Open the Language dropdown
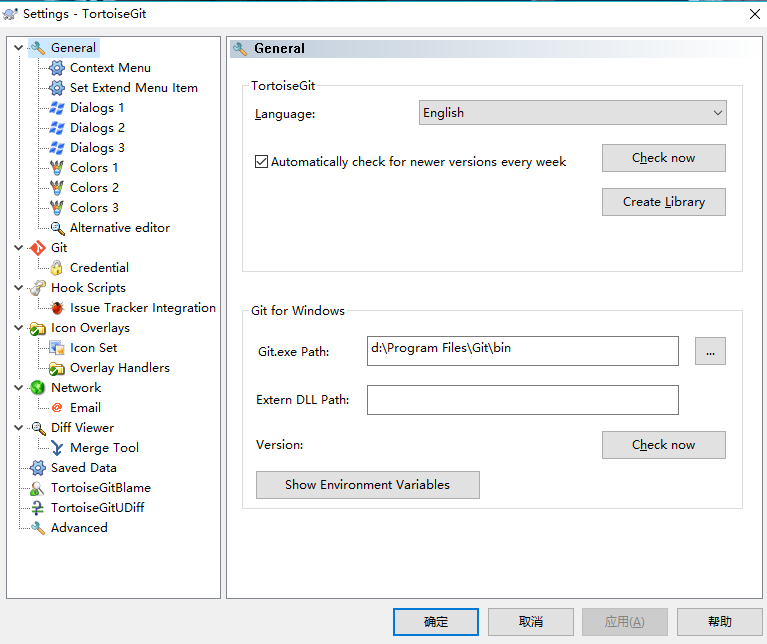The image size is (767, 644). coord(572,113)
